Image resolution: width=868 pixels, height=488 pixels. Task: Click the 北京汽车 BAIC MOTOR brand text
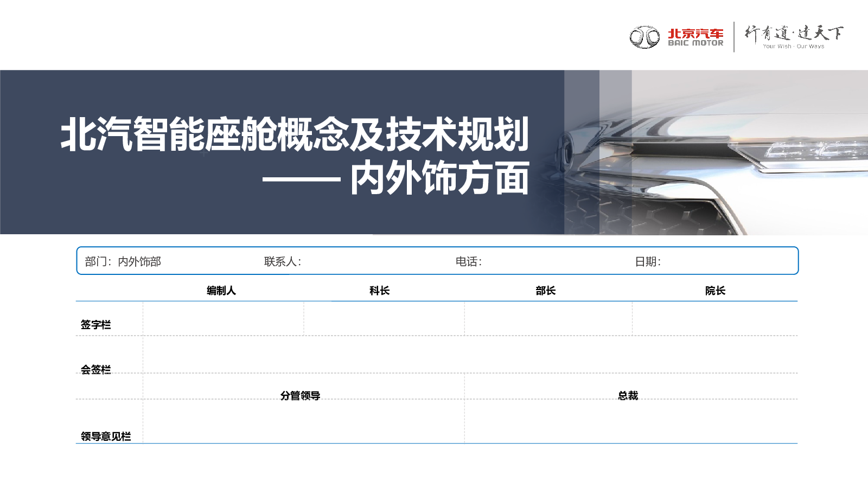[x=695, y=37]
